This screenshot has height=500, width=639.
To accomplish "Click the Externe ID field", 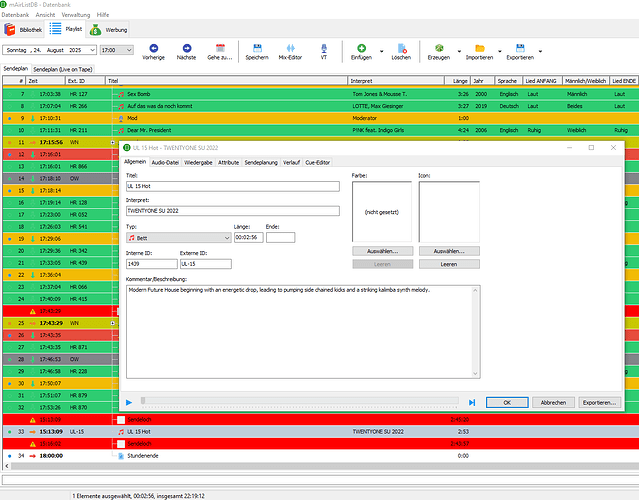I will pos(206,264).
